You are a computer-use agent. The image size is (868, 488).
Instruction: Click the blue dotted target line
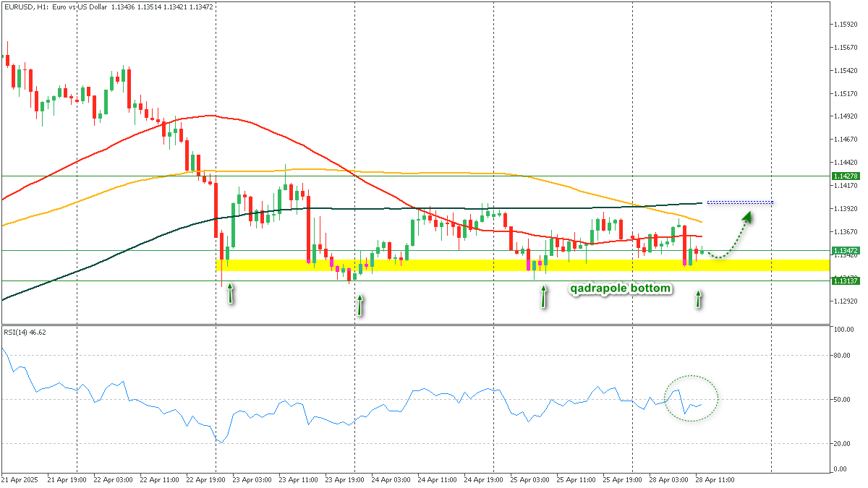(739, 202)
